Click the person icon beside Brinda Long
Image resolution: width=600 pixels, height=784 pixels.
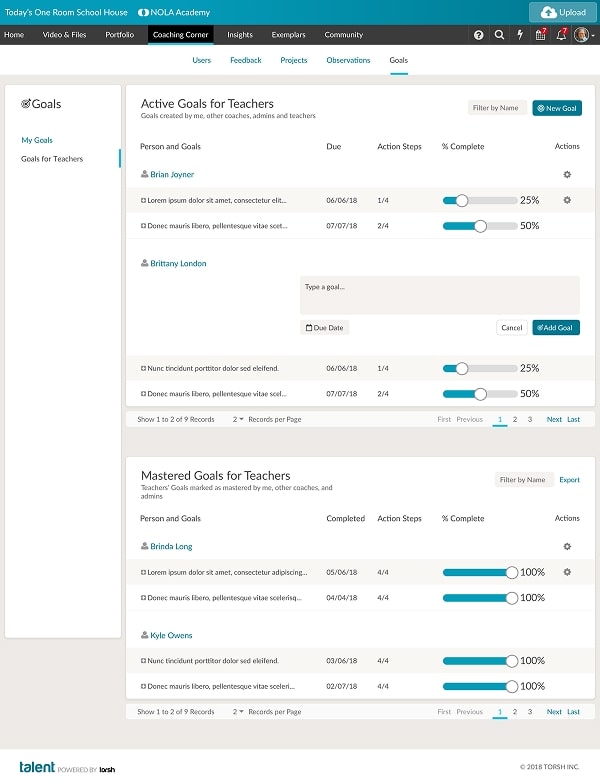click(144, 546)
